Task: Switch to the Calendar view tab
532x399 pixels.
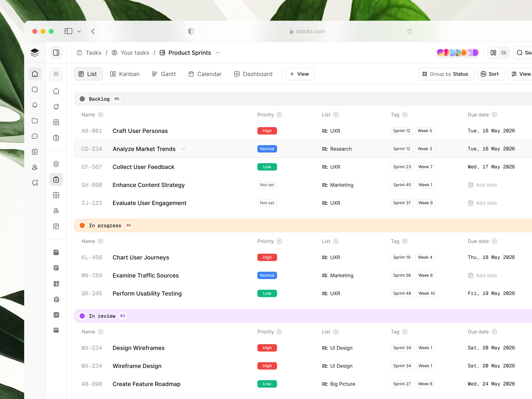Action: click(205, 74)
